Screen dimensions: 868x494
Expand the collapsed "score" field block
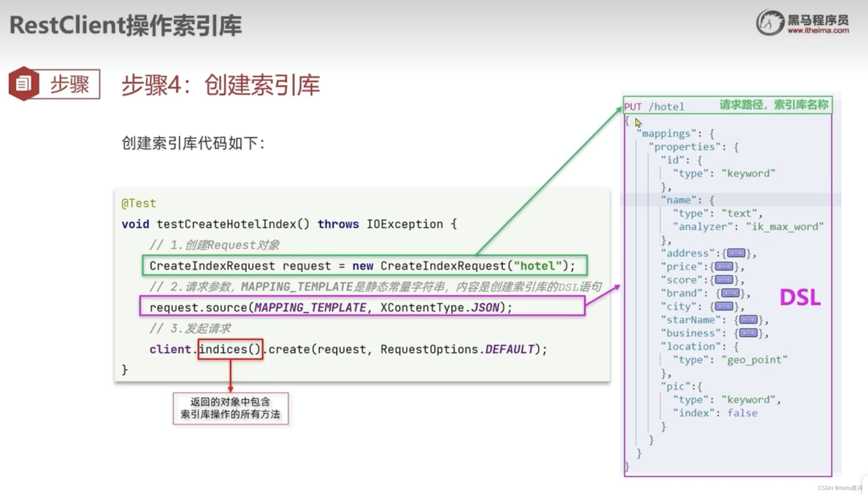pos(724,280)
